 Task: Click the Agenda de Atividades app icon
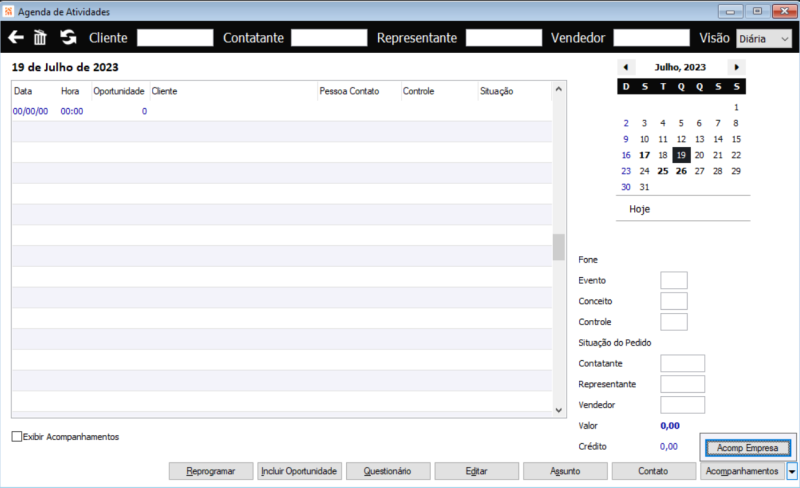coord(8,11)
